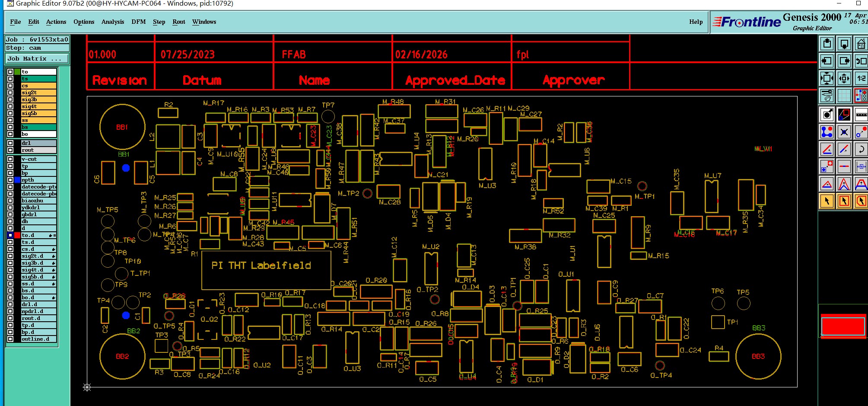Toggle checkbox for layer outline.d
The height and width of the screenshot is (406, 868).
point(10,339)
